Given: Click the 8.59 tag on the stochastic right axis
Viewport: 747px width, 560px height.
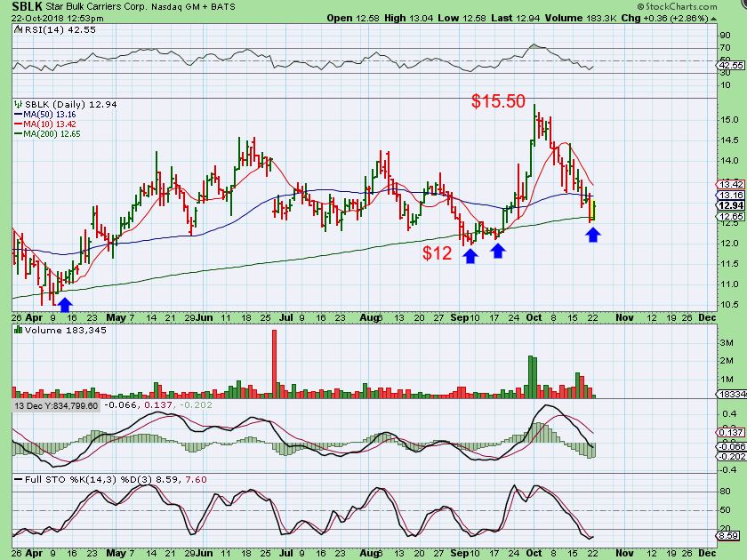Looking at the screenshot, I should point(729,536).
